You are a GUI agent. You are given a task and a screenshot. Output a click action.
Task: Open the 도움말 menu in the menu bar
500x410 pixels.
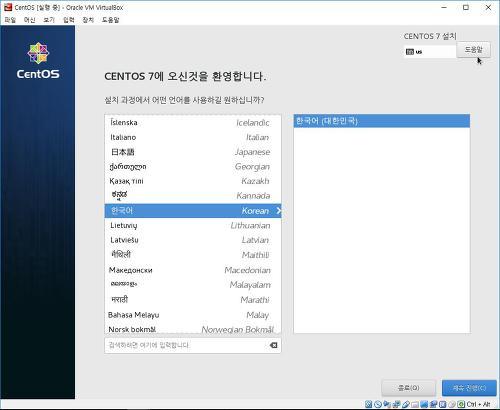pyautogui.click(x=111, y=20)
